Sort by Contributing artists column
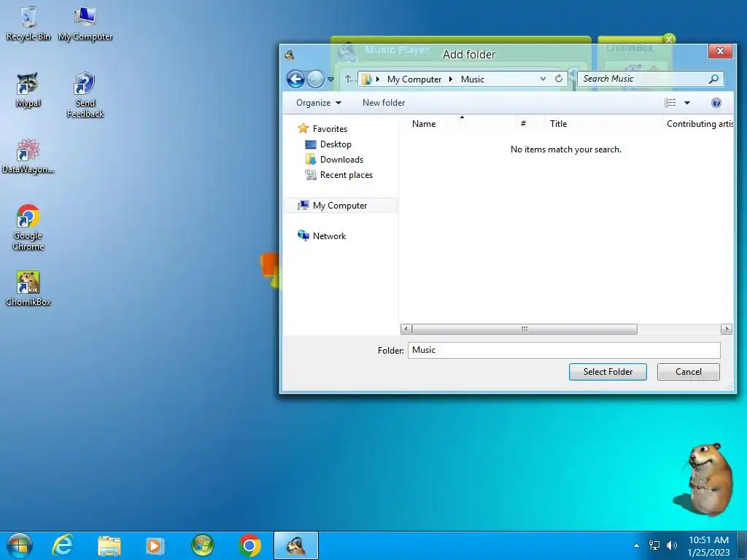 pos(699,124)
